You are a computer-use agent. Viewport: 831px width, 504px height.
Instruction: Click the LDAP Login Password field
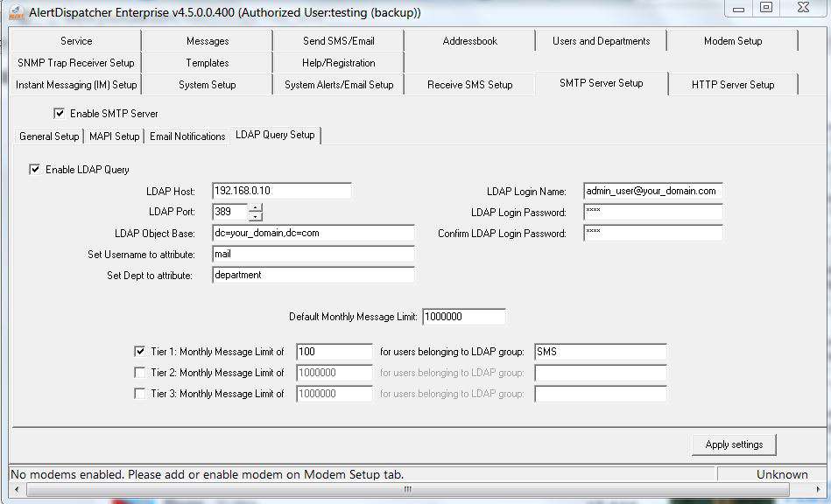653,212
